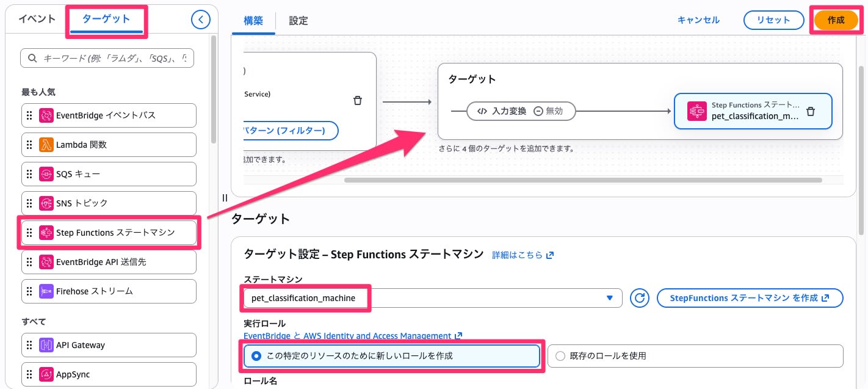Grab the drag handle of SQS キュー
This screenshot has height=389, width=868.
29,174
